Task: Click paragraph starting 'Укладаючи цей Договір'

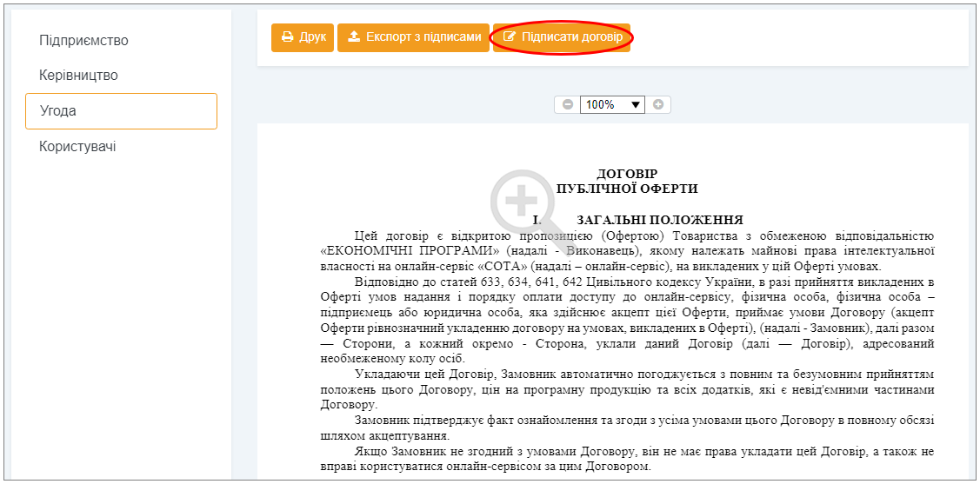Action: tap(627, 389)
